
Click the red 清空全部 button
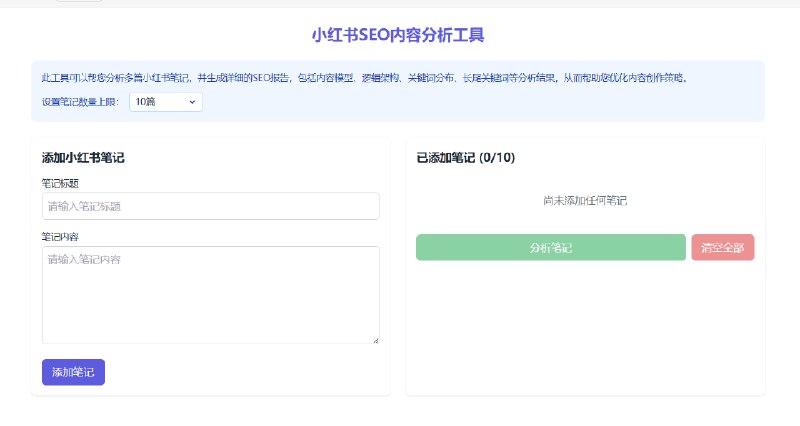[722, 247]
